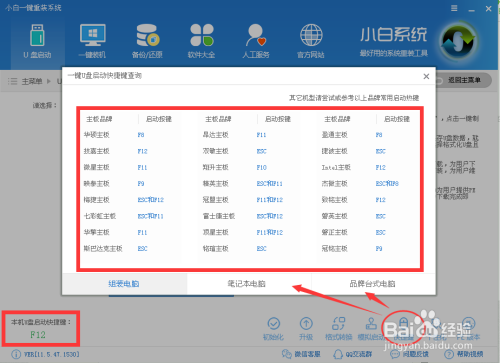Click the ESC key for 捷波主板

tap(381, 151)
